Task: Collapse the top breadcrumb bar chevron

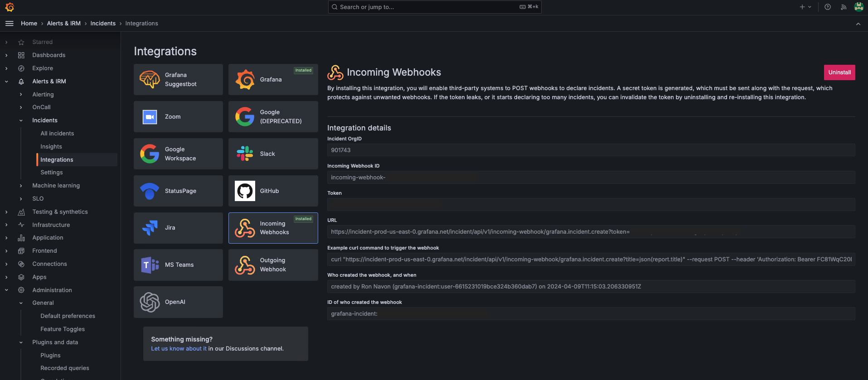Action: pyautogui.click(x=858, y=24)
